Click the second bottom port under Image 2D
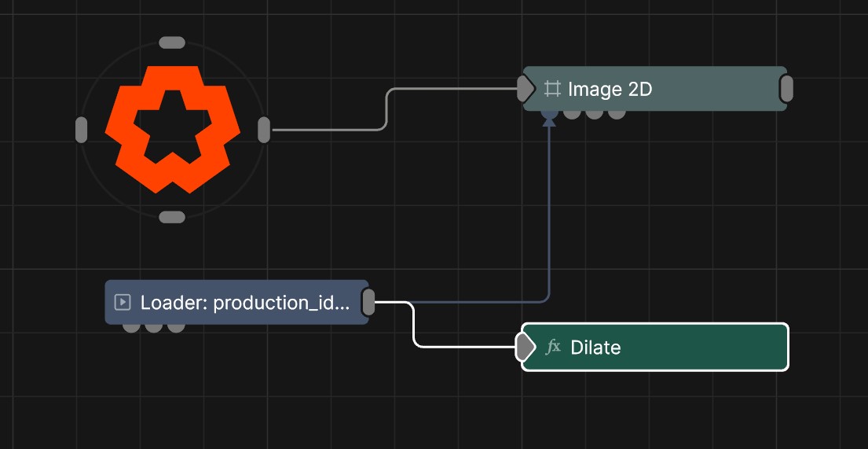Screen dimensions: 868x449 pyautogui.click(x=573, y=114)
